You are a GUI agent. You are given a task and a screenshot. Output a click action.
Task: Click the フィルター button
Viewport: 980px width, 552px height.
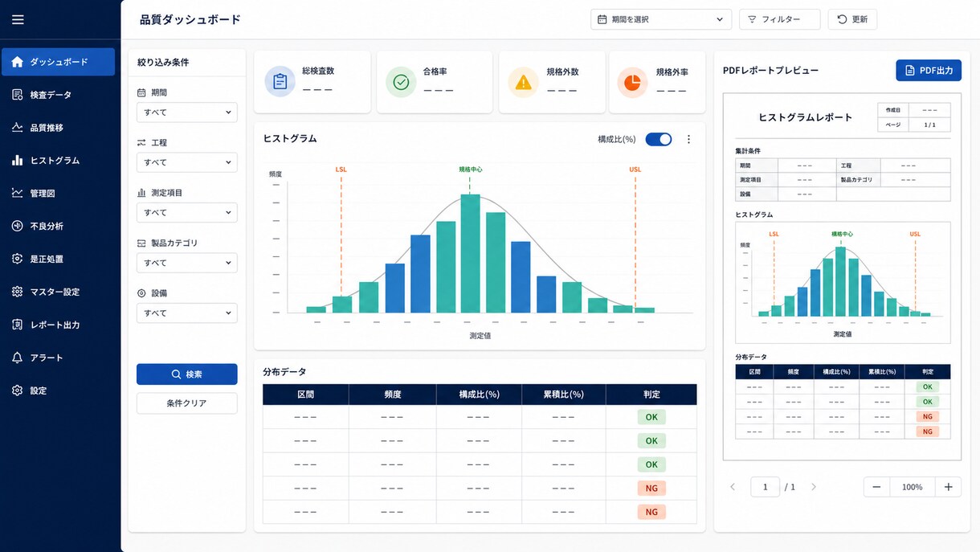click(x=779, y=19)
